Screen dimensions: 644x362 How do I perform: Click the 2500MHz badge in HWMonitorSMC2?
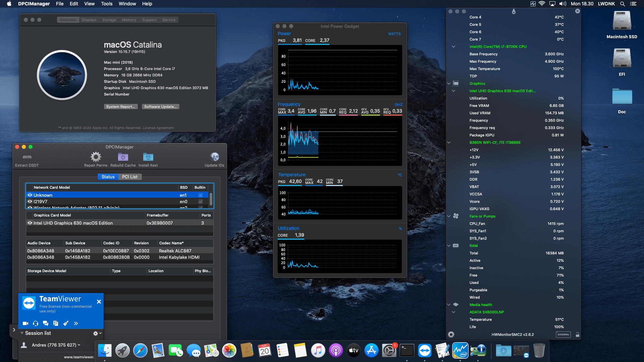click(x=563, y=335)
